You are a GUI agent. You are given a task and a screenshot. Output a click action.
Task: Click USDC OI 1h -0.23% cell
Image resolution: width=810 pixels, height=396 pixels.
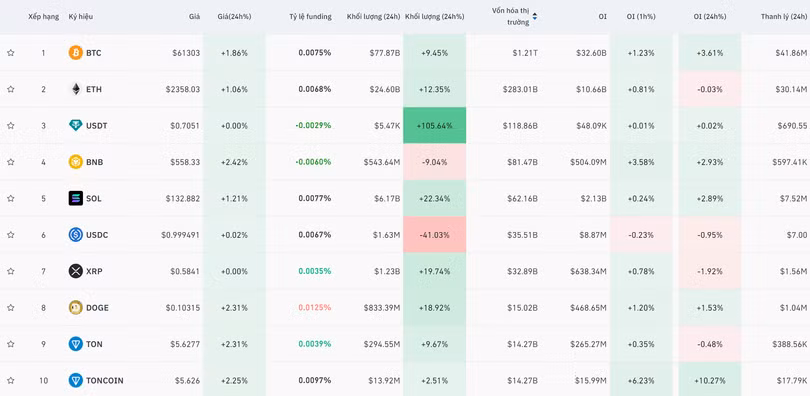click(641, 235)
